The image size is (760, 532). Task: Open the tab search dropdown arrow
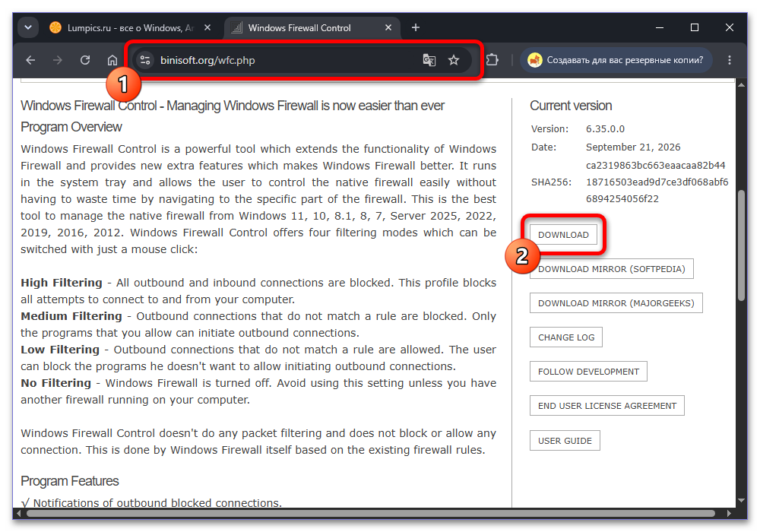point(28,27)
